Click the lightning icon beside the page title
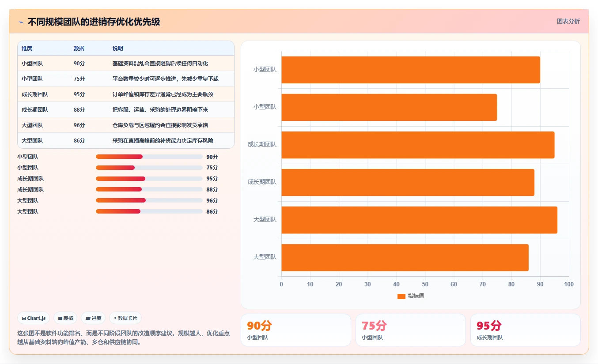This screenshot has width=598, height=364. pyautogui.click(x=21, y=22)
